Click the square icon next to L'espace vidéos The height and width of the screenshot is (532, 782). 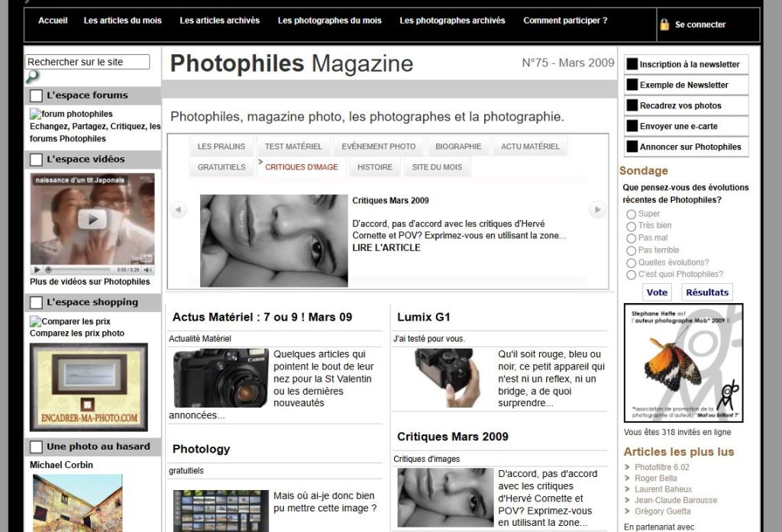[x=36, y=160]
